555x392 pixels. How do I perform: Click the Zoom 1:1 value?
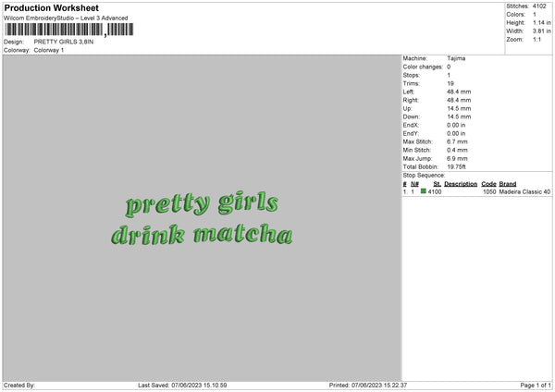click(x=536, y=41)
